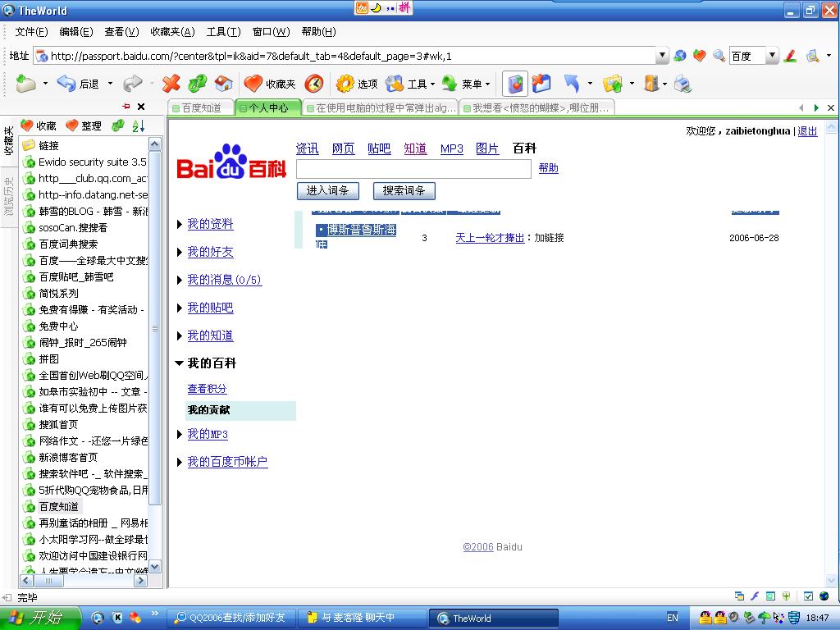Expand 我的好友 section
Image resolution: width=840 pixels, height=630 pixels.
(x=180, y=253)
